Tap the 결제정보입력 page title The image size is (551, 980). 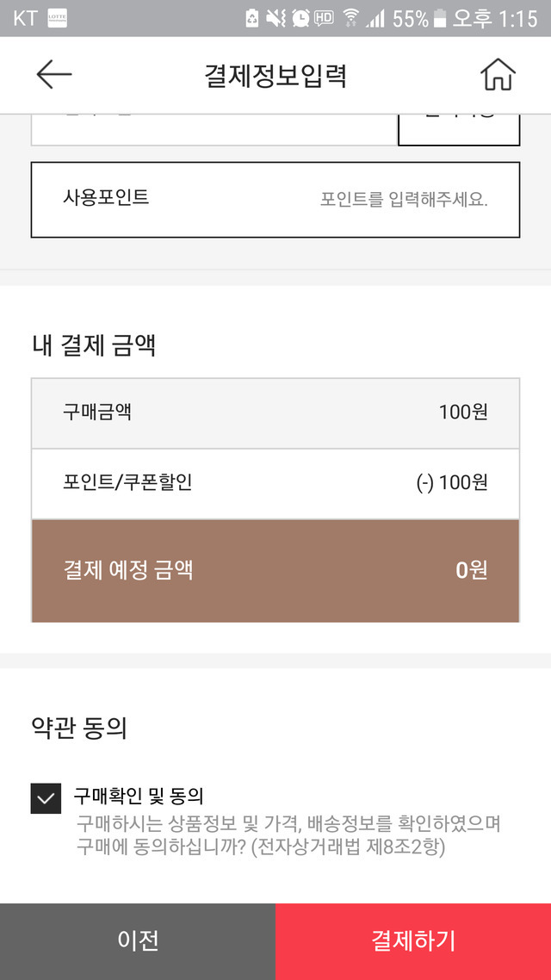(275, 76)
